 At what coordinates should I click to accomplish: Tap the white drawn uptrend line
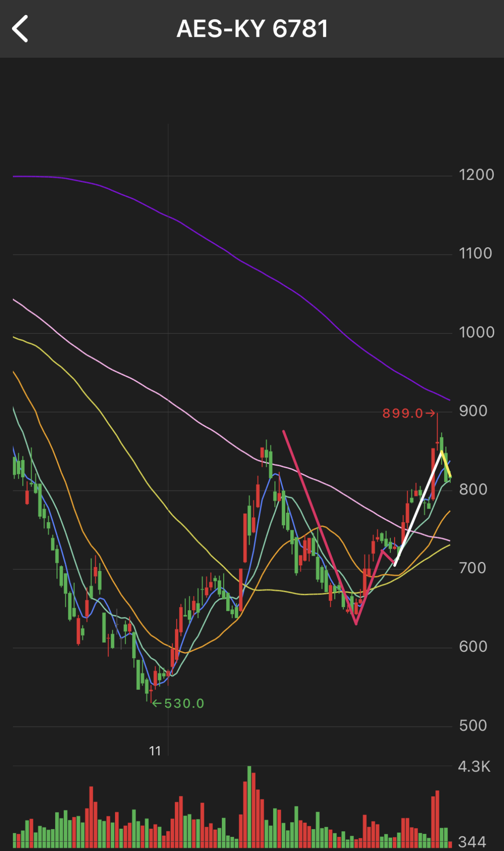[418, 508]
